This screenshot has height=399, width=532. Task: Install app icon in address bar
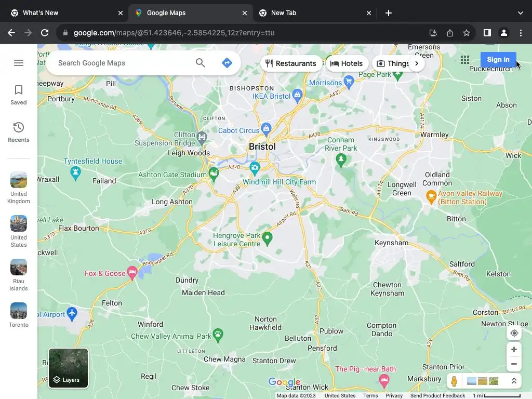433,33
